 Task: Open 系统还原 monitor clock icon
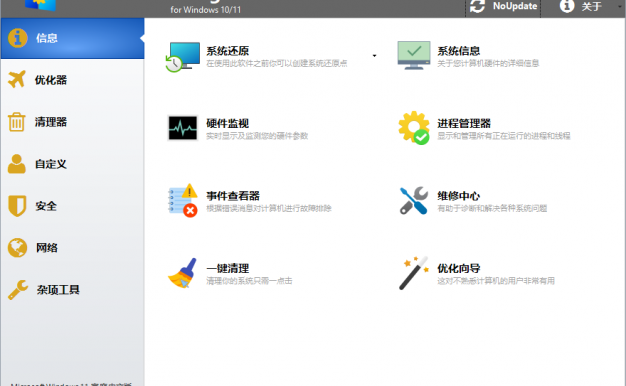coord(182,57)
